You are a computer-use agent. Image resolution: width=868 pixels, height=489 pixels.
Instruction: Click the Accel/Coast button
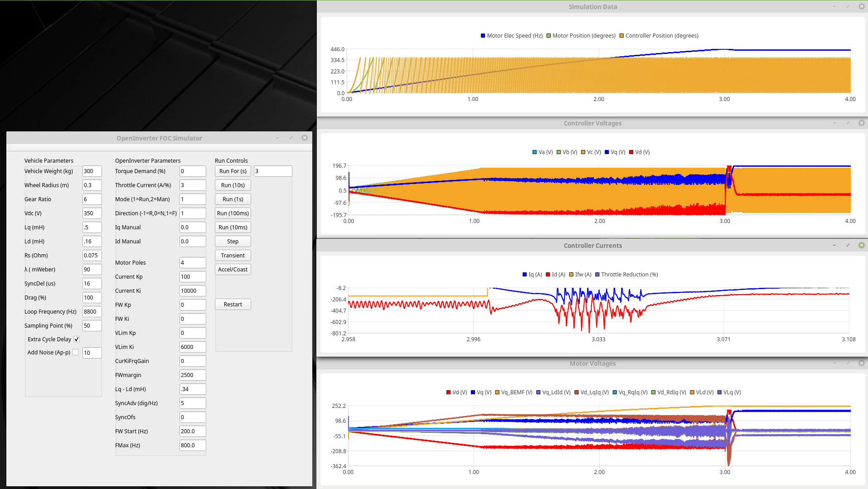pos(233,270)
